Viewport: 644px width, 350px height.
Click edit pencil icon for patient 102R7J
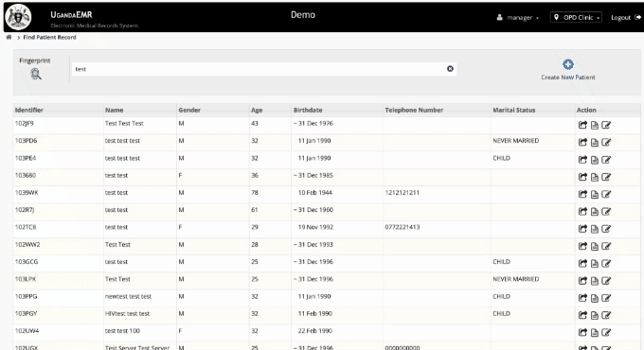pyautogui.click(x=606, y=211)
